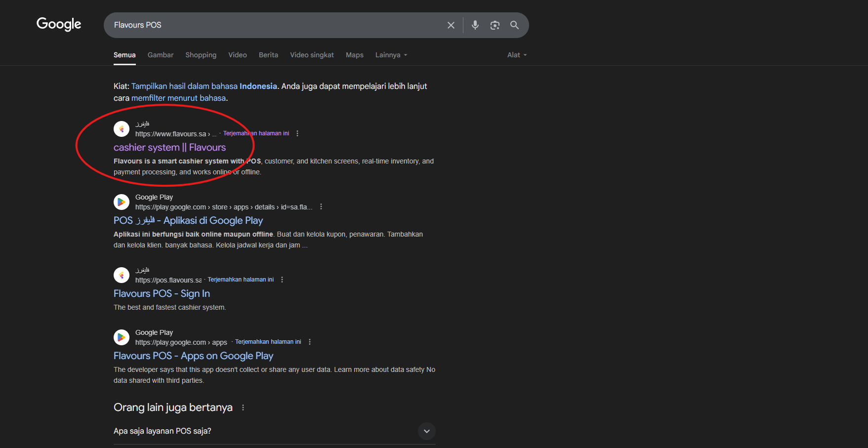Click favicon of Flavours POS Sign In result

pos(122,275)
